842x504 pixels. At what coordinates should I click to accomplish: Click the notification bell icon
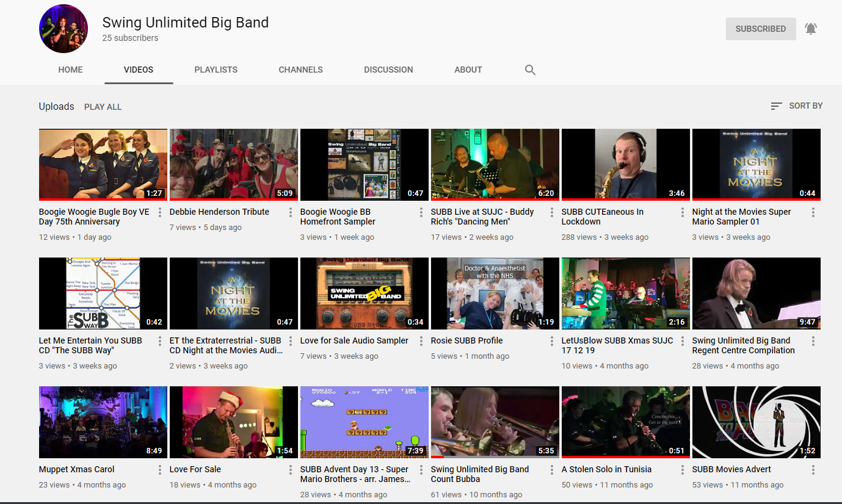[x=810, y=29]
